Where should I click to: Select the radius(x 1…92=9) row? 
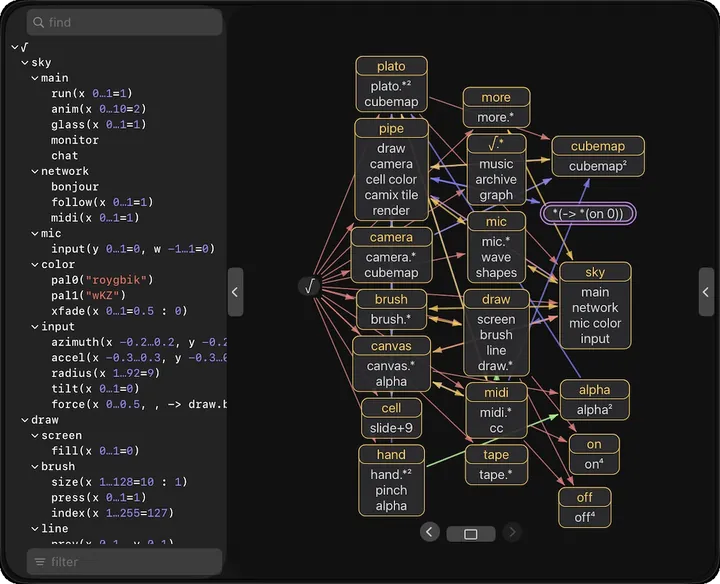pos(106,373)
